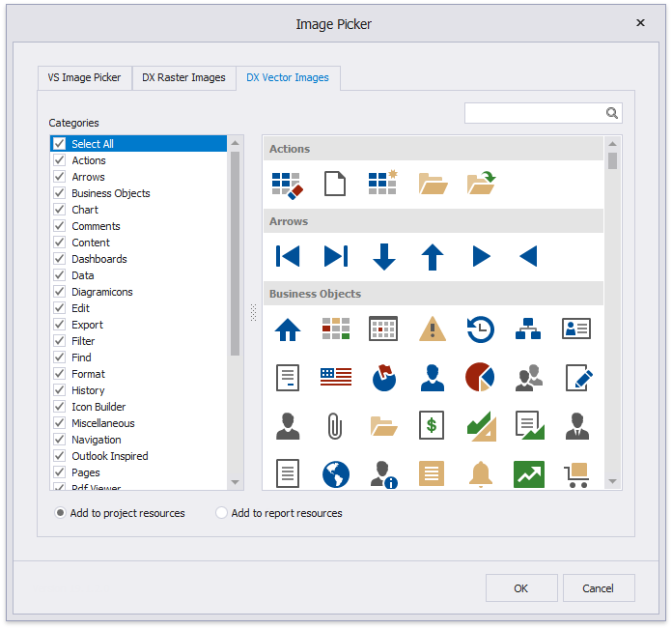Pick the blue up arrow icon

tap(433, 257)
